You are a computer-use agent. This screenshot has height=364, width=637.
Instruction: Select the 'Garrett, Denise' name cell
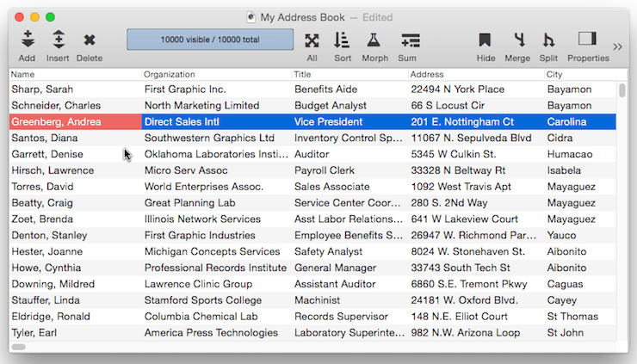click(x=75, y=154)
